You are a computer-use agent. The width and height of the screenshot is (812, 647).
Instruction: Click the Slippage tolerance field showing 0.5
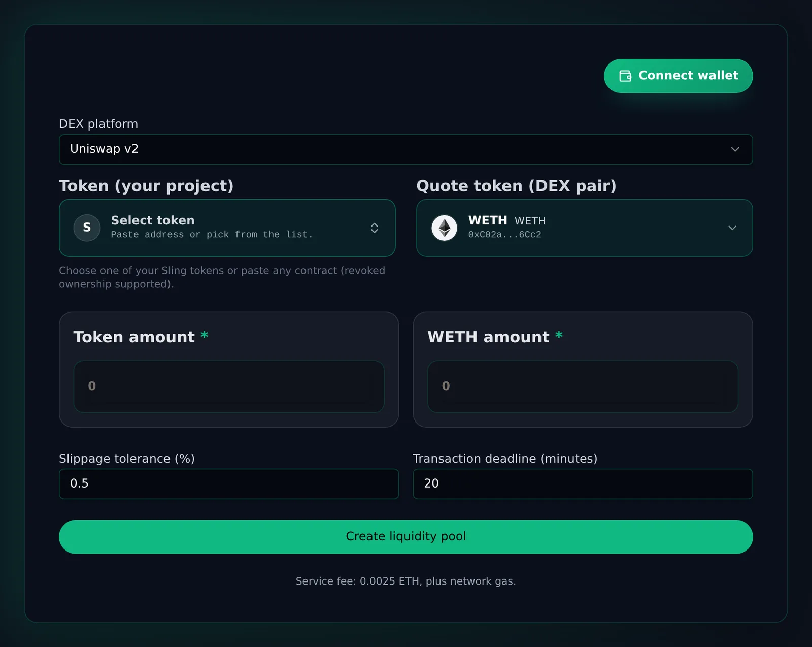[x=229, y=484]
